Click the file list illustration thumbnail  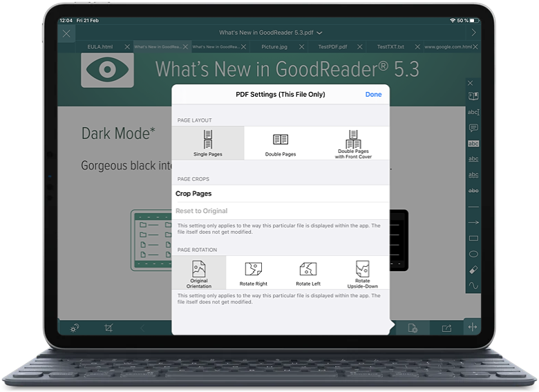(151, 240)
